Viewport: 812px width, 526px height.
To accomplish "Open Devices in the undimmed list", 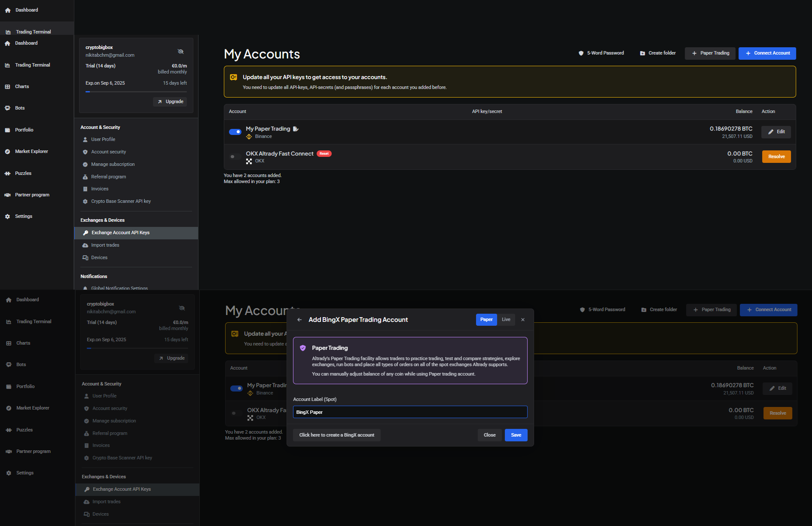I will tap(95, 257).
